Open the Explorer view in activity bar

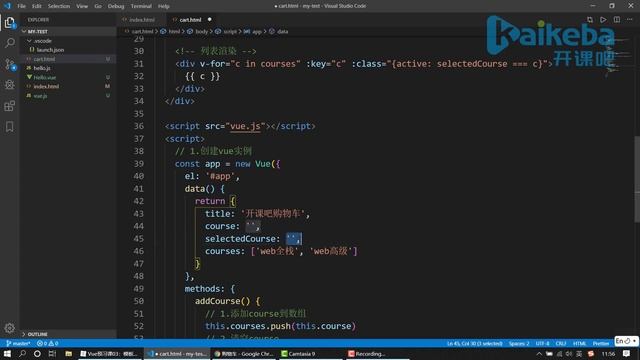click(9, 22)
